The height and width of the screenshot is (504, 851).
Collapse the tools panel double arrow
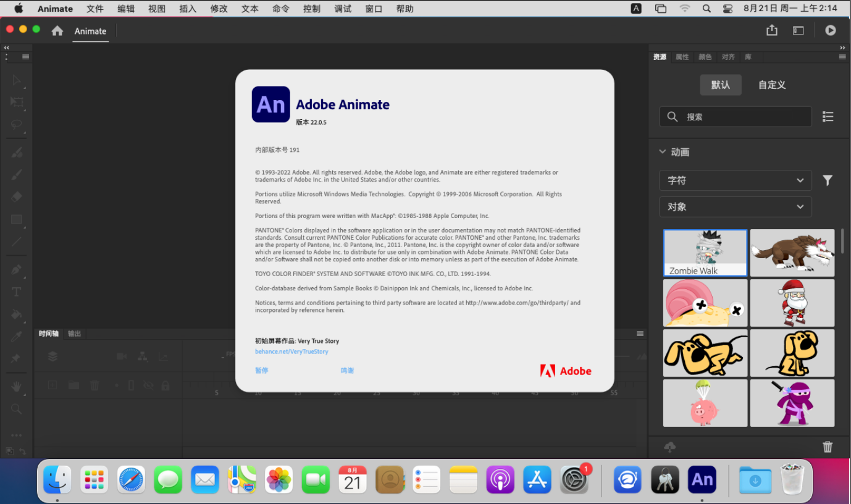pyautogui.click(x=6, y=48)
